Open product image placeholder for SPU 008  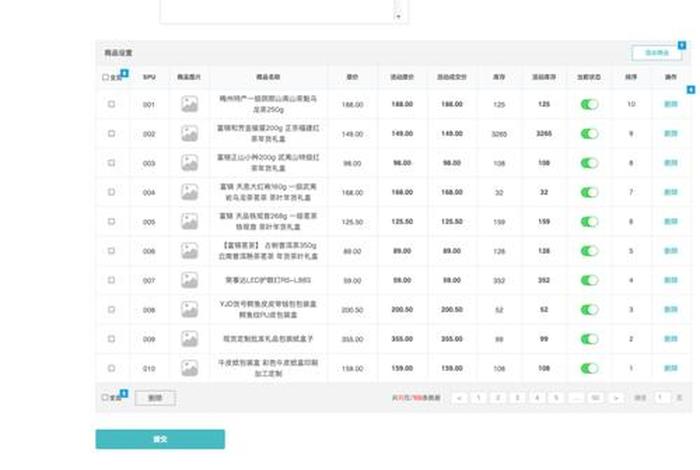pos(189,309)
